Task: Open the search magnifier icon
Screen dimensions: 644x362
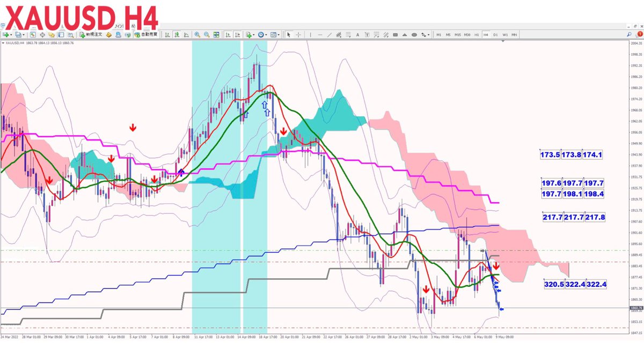Action: coord(630,34)
